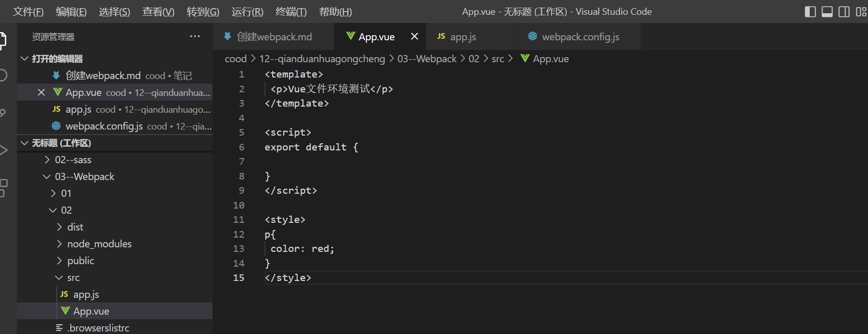Screen dimensions: 868x334
Task: Click the webpack icon beside webpack.config.js in open editors
Action: tap(57, 126)
